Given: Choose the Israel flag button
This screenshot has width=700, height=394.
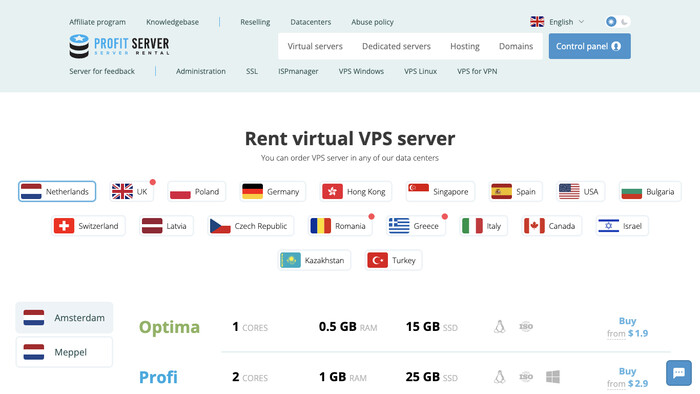Looking at the screenshot, I should pos(622,226).
